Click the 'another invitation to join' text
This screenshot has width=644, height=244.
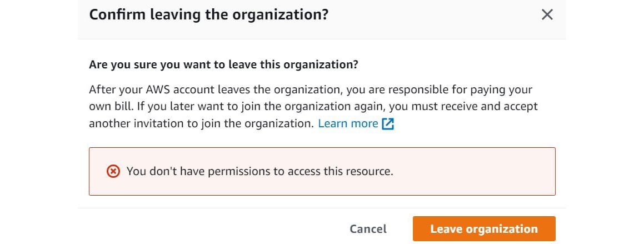click(x=201, y=123)
